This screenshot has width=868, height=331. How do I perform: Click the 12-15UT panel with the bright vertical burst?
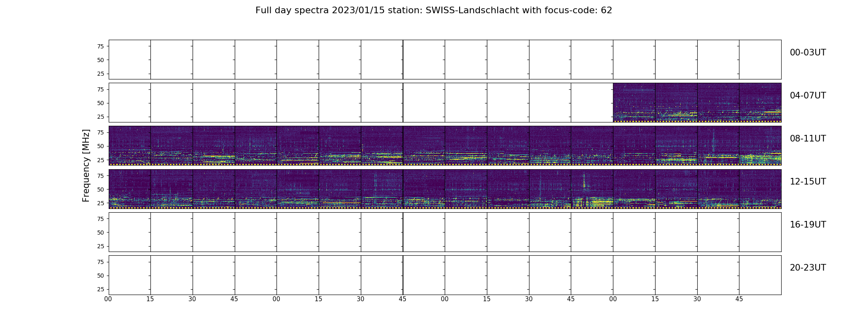[592, 189]
